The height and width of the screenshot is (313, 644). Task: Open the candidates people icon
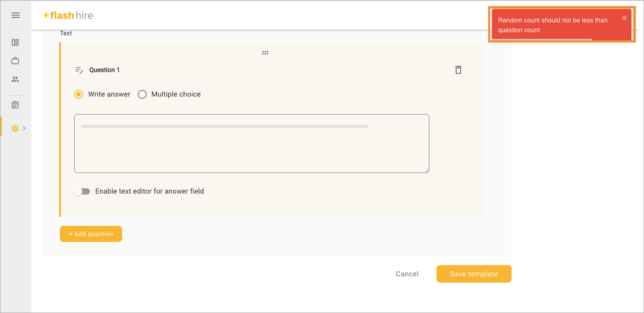(x=15, y=79)
